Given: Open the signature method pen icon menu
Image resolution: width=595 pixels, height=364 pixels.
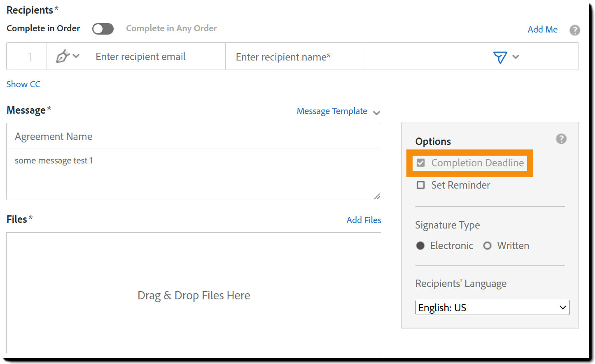Looking at the screenshot, I should point(67,56).
